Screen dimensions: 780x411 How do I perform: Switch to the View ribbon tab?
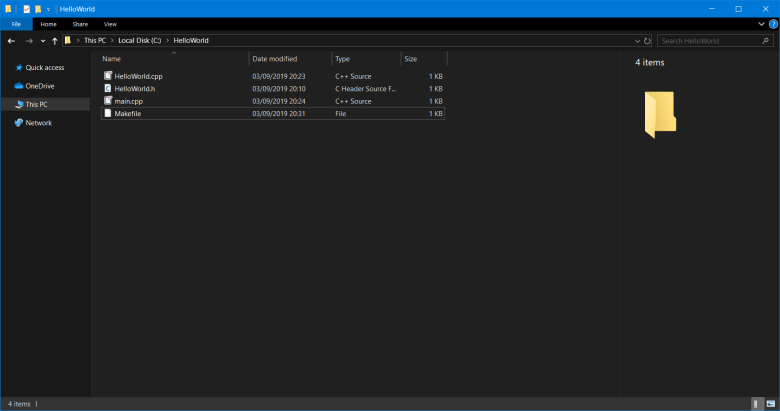[110, 24]
